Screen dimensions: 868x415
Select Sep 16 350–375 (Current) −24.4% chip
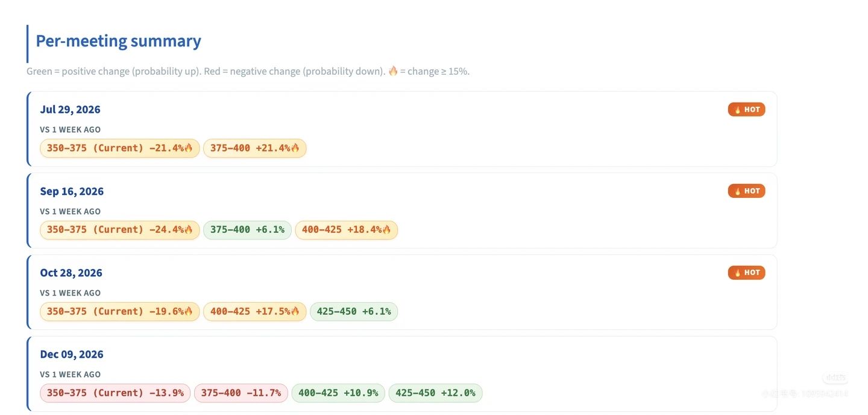(119, 230)
